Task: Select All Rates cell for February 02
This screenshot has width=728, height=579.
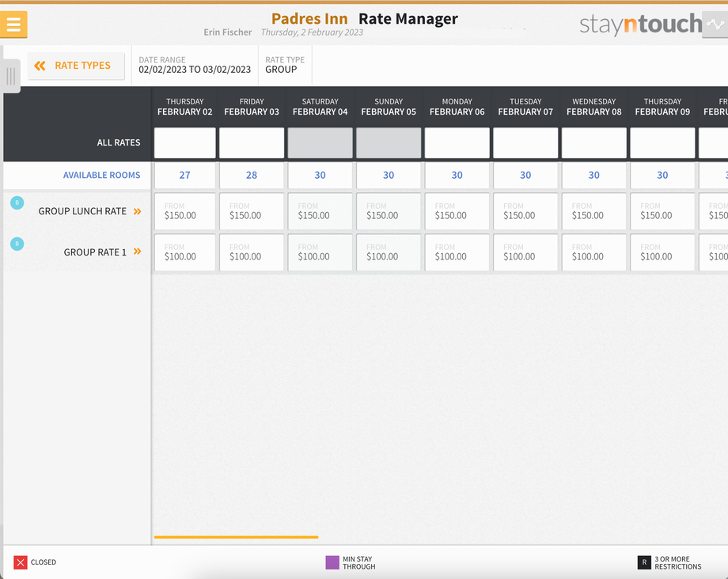Action: point(185,143)
